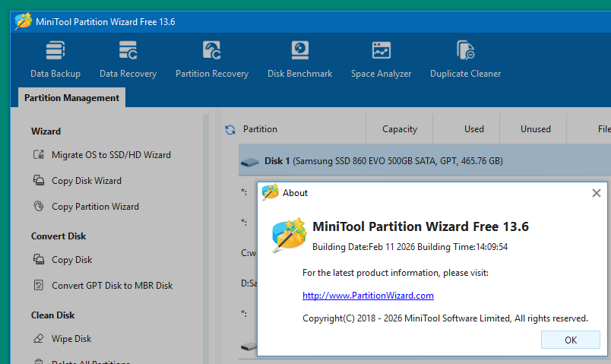This screenshot has width=611, height=364.
Task: Start the Disk Benchmark tool
Action: pyautogui.click(x=299, y=59)
